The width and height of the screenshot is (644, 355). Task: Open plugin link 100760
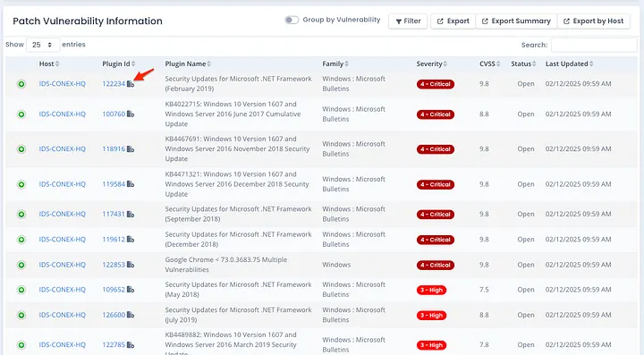pos(114,114)
